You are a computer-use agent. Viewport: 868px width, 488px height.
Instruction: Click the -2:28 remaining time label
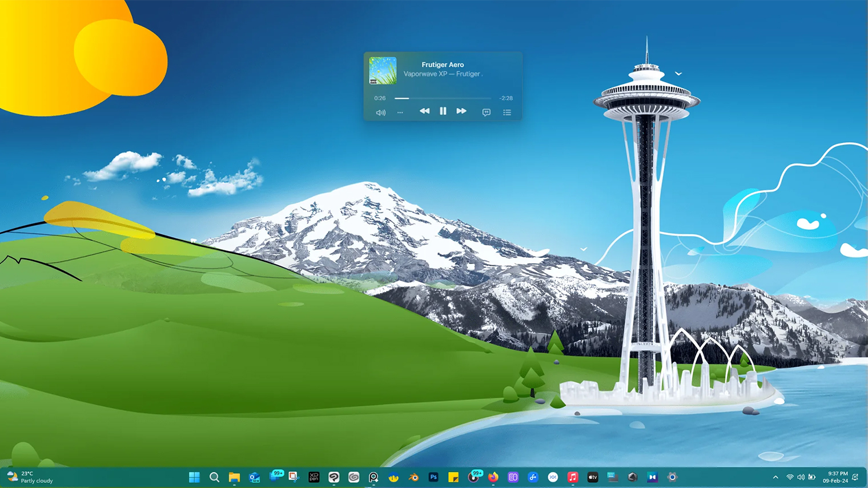point(506,98)
